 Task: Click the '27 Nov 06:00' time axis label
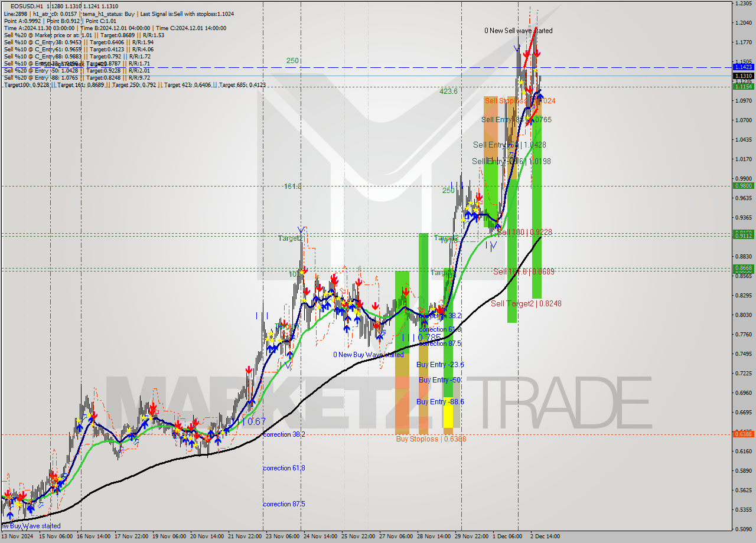tap(396, 537)
